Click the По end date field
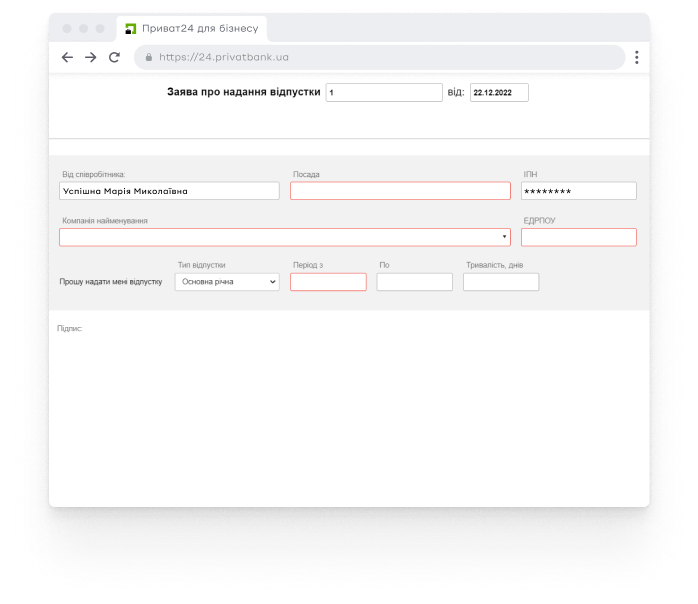The height and width of the screenshot is (604, 698). [x=414, y=282]
